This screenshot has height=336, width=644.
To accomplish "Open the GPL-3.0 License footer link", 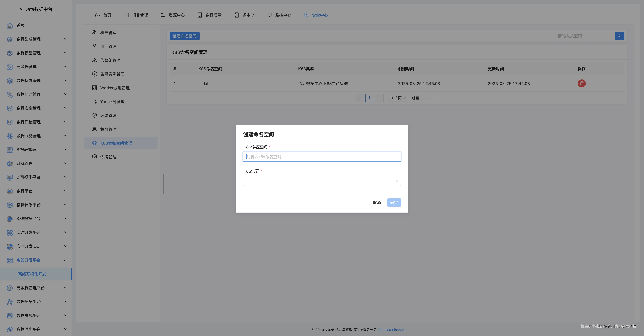I will coord(391,330).
